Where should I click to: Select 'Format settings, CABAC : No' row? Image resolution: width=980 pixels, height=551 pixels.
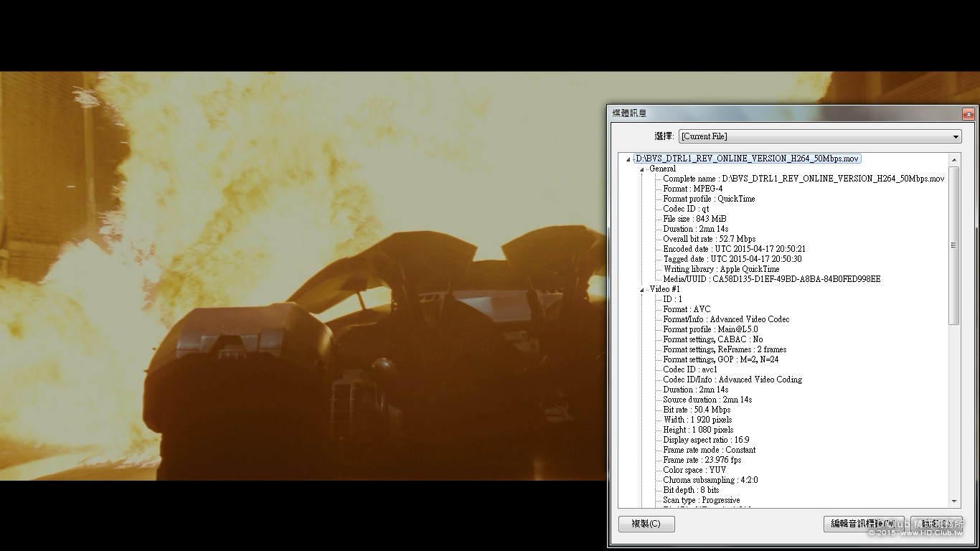713,339
